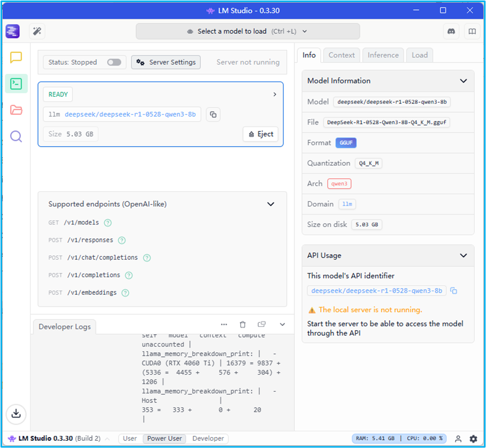486x448 pixels.
Task: Click the API identifier deepseek link
Action: [377, 291]
